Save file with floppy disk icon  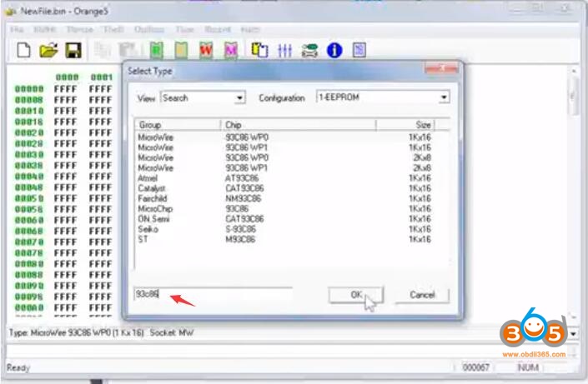(x=73, y=50)
